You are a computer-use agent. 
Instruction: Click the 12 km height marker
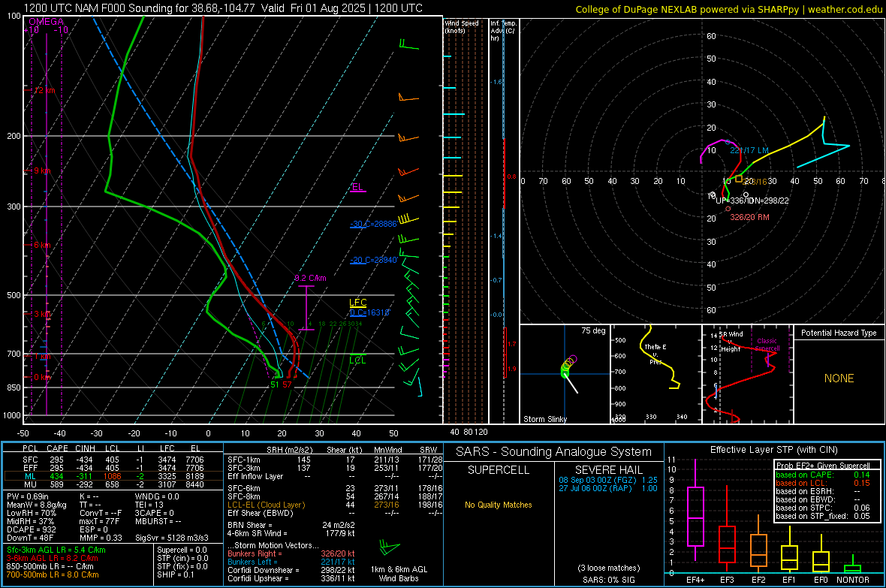tap(44, 90)
